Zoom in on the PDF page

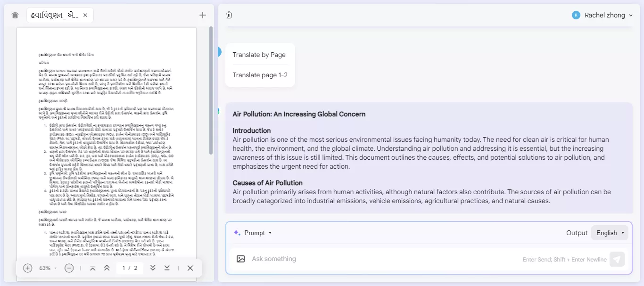(x=27, y=268)
